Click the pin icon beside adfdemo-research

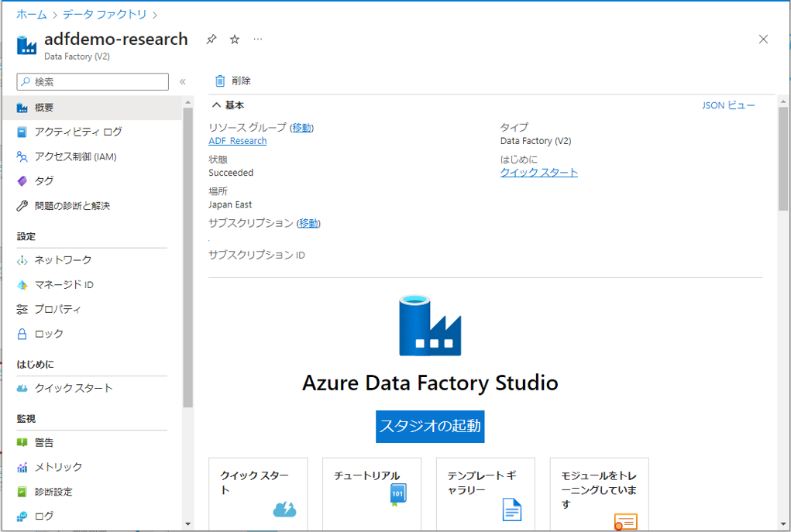pyautogui.click(x=211, y=39)
